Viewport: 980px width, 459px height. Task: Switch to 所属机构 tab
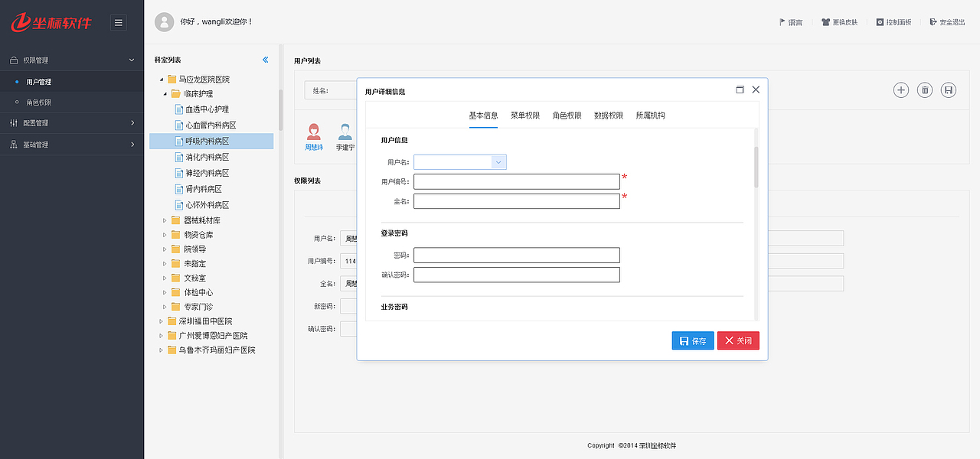point(650,116)
